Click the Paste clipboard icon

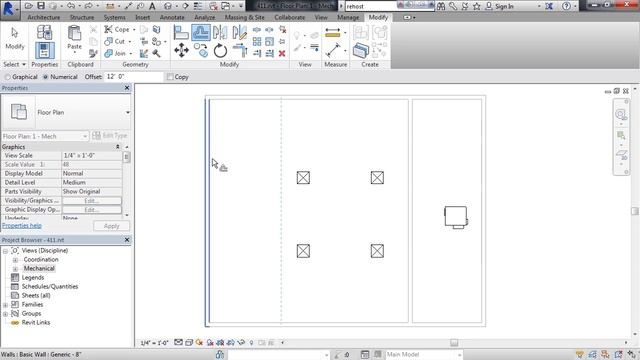(x=74, y=34)
